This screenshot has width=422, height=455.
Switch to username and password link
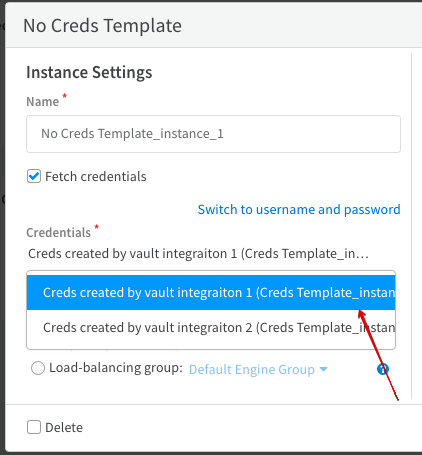299,209
